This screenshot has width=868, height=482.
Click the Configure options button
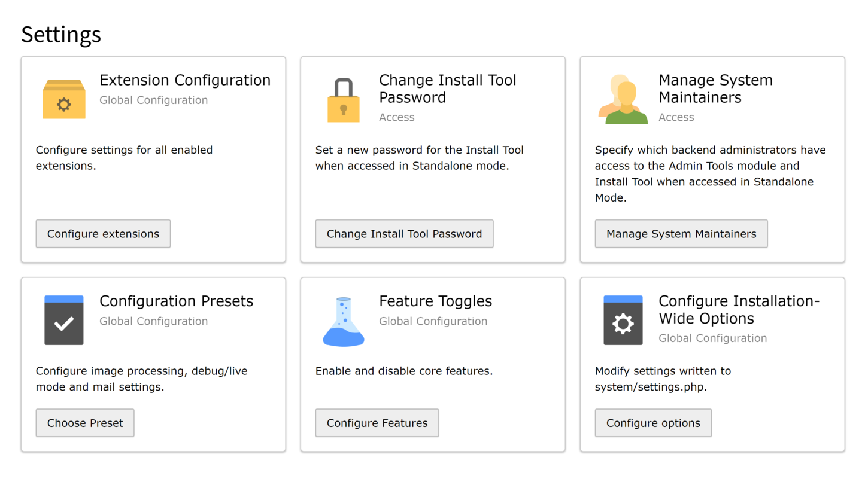(653, 423)
